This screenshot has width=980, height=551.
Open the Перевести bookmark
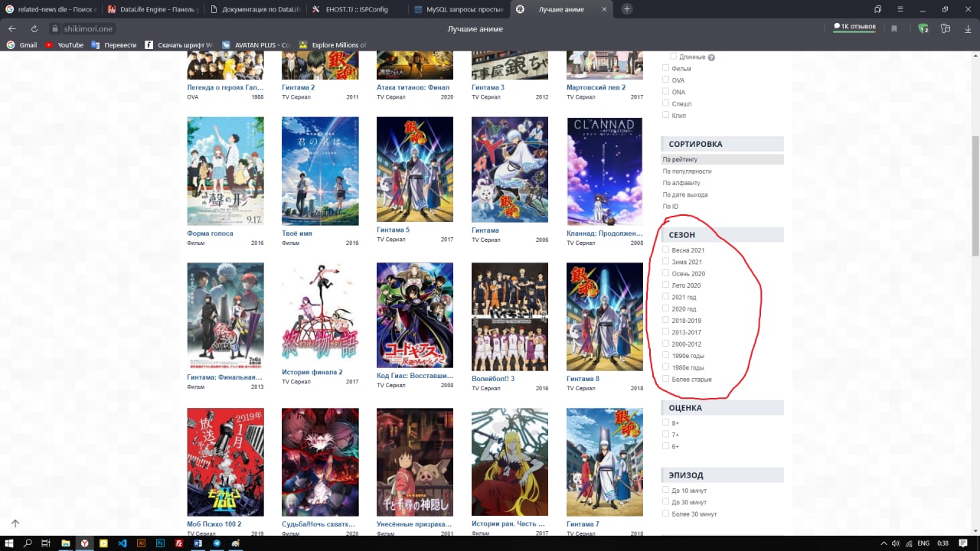(113, 45)
